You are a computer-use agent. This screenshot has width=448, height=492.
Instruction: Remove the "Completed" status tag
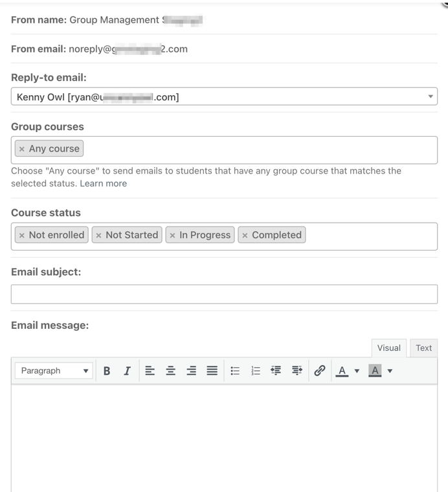point(245,236)
